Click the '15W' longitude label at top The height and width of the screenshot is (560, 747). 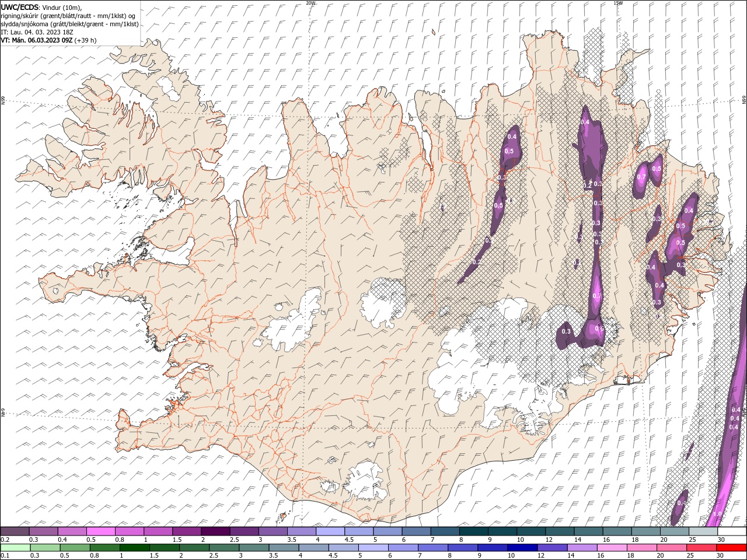(x=618, y=2)
